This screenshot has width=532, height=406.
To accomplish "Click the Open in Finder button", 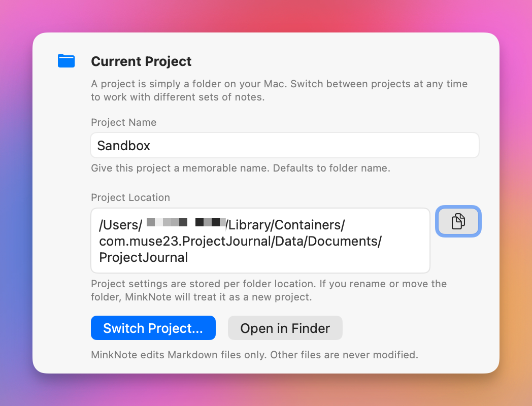I will pyautogui.click(x=285, y=328).
